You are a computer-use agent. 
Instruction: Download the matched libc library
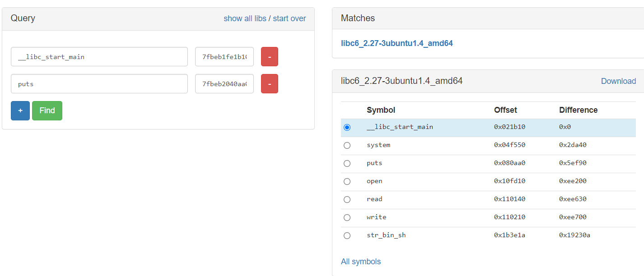coord(618,81)
